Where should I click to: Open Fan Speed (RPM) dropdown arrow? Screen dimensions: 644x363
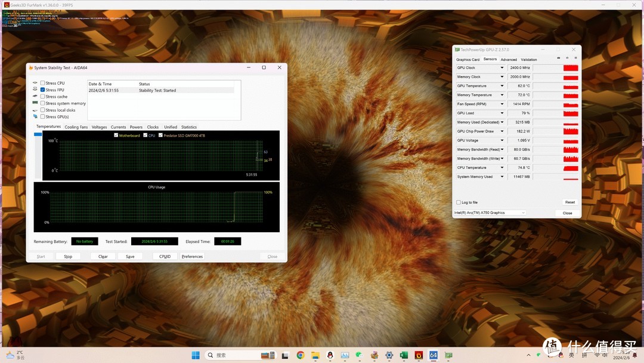coord(502,104)
